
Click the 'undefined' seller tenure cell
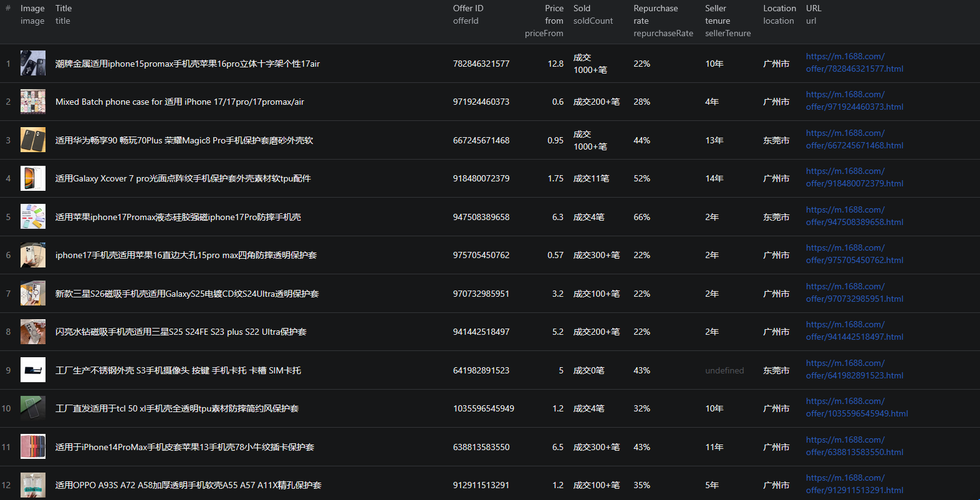click(x=724, y=370)
